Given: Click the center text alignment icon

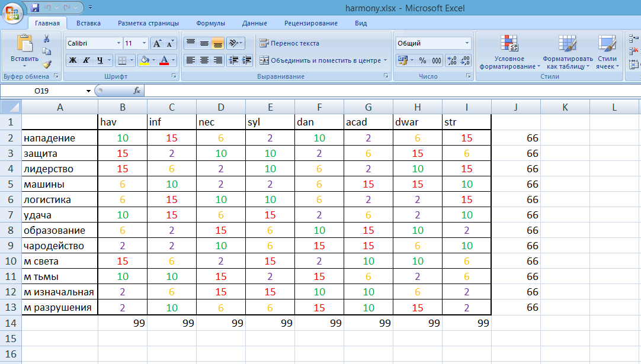Looking at the screenshot, I should point(204,60).
